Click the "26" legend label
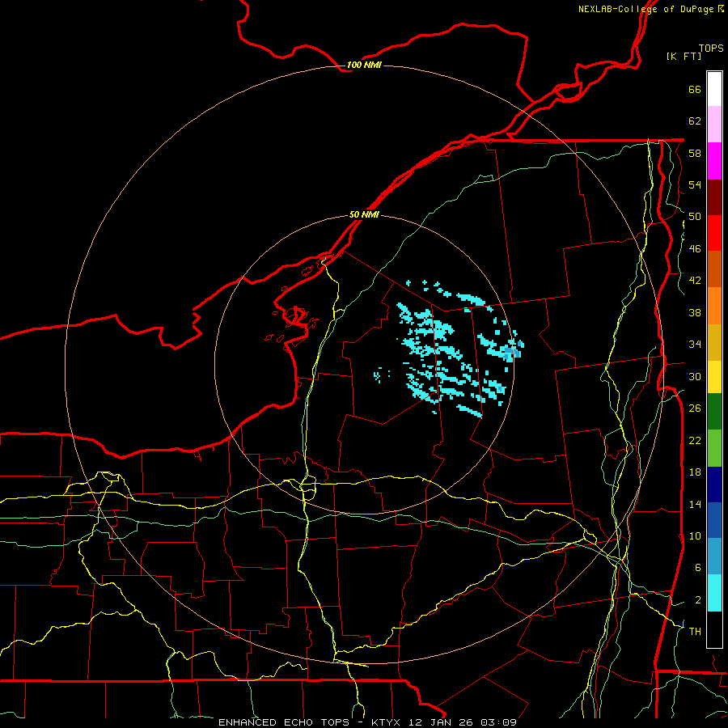The width and height of the screenshot is (728, 728). pyautogui.click(x=695, y=408)
